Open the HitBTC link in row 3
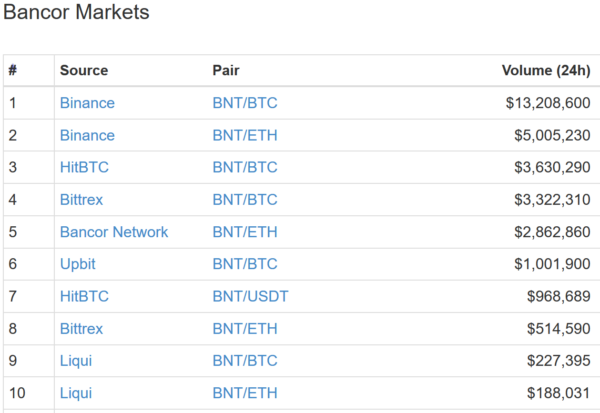600x413 pixels. 84,167
